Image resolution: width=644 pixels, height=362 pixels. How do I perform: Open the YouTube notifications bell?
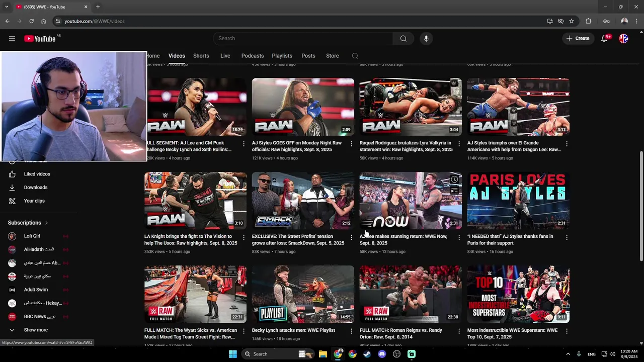[604, 39]
